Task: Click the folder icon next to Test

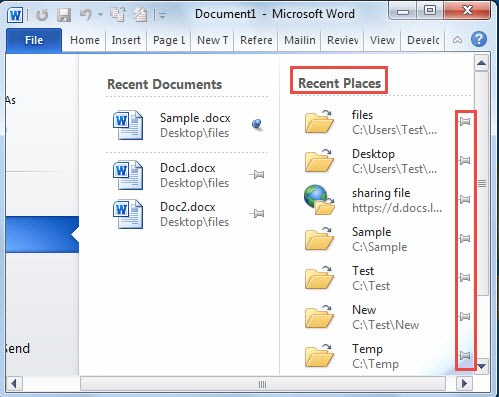Action: pyautogui.click(x=319, y=278)
